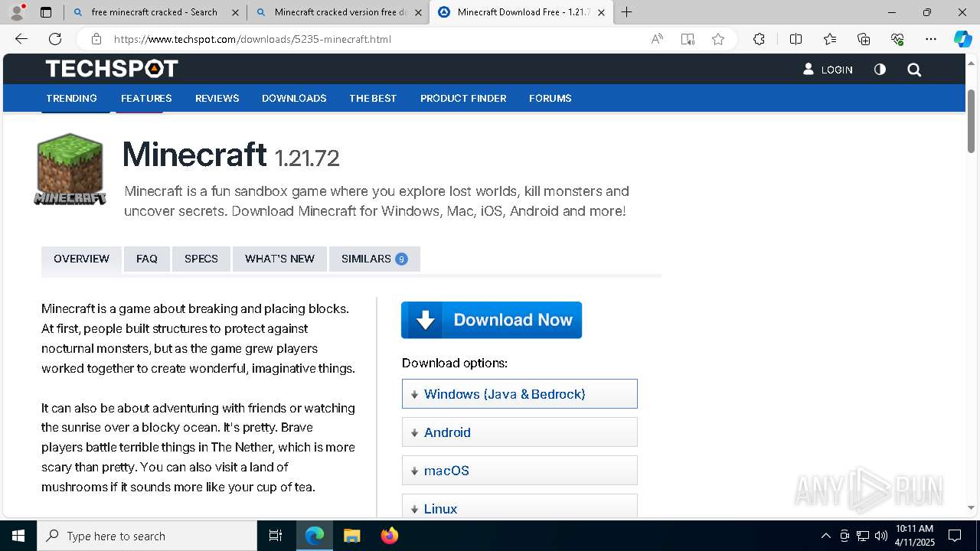Screen dimensions: 980x551
Task: Select the WHAT'S NEW tab
Action: click(x=279, y=259)
